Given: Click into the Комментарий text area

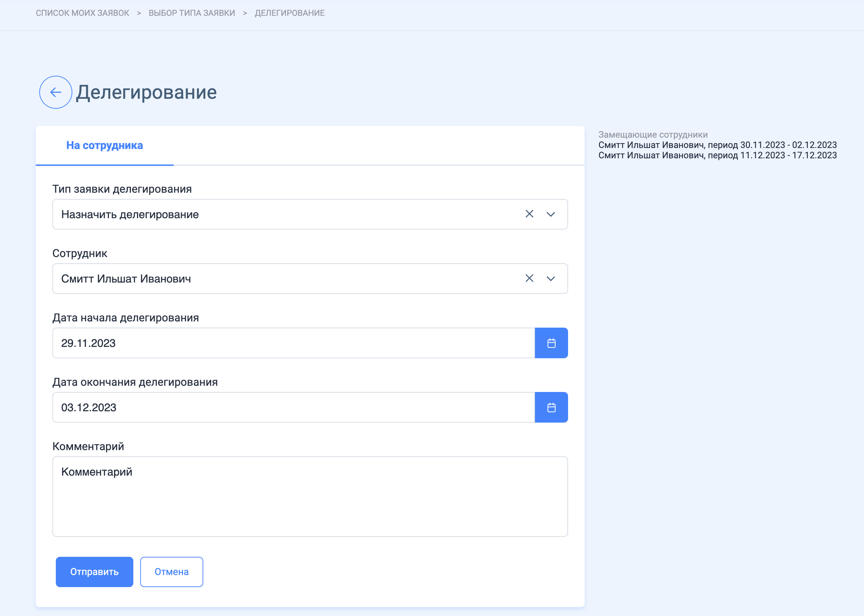Looking at the screenshot, I should 310,497.
